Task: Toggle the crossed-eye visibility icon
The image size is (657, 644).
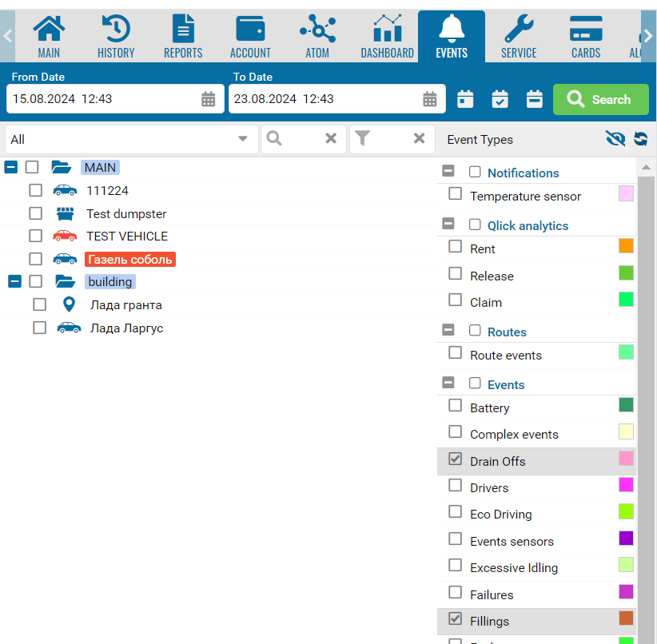Action: pyautogui.click(x=615, y=139)
